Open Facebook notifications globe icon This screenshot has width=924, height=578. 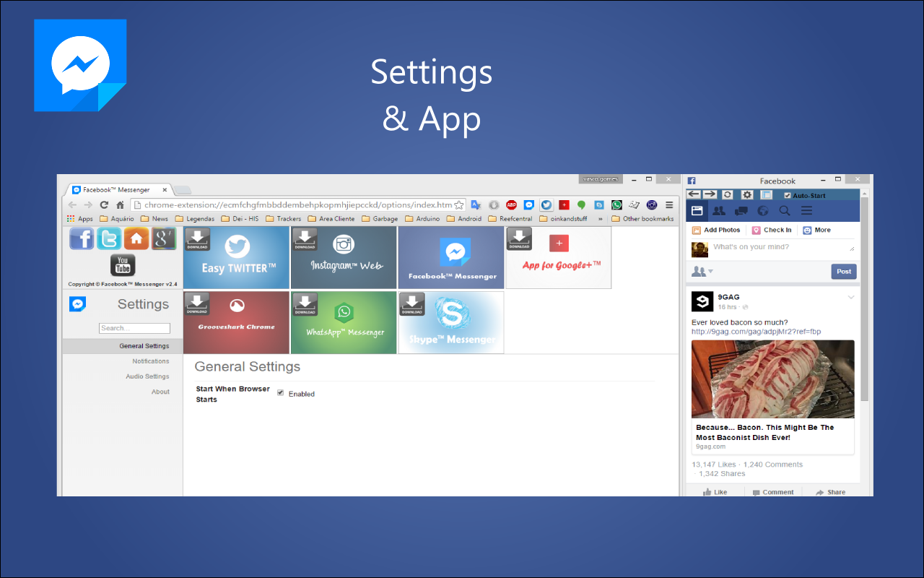tap(763, 211)
